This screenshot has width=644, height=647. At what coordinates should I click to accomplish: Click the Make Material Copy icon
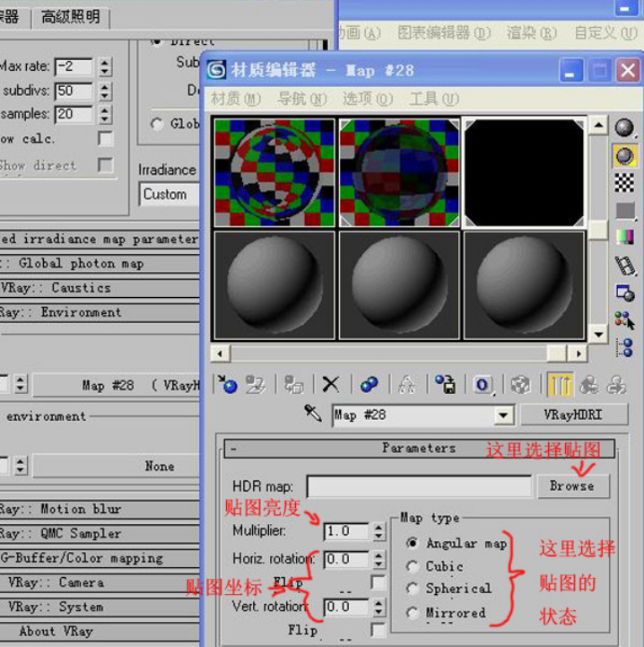[x=369, y=385]
